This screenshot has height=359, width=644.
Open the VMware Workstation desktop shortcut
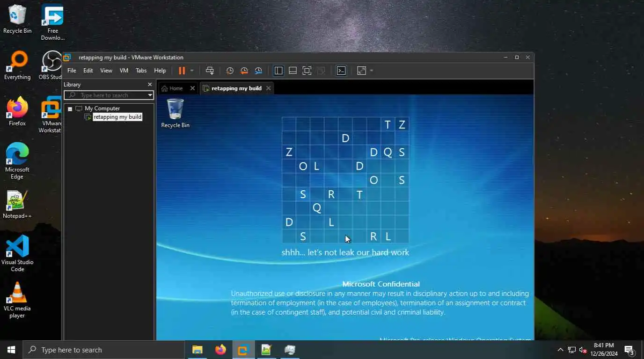[x=50, y=115]
